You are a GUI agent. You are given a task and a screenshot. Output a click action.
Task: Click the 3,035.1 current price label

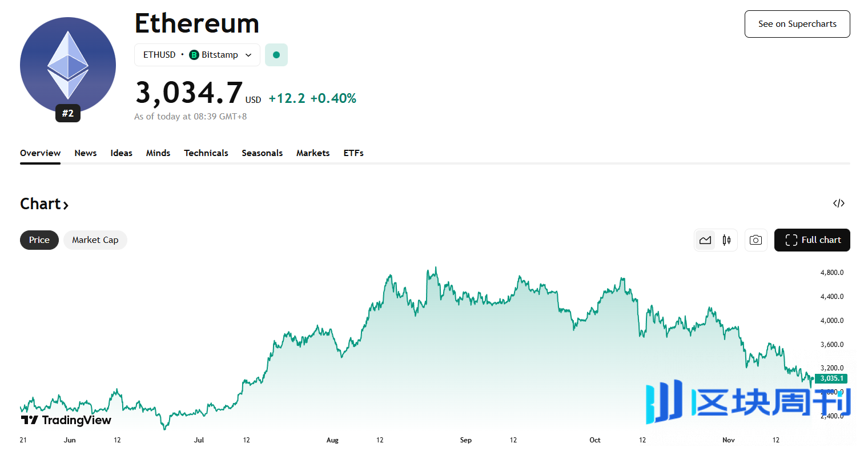(831, 378)
